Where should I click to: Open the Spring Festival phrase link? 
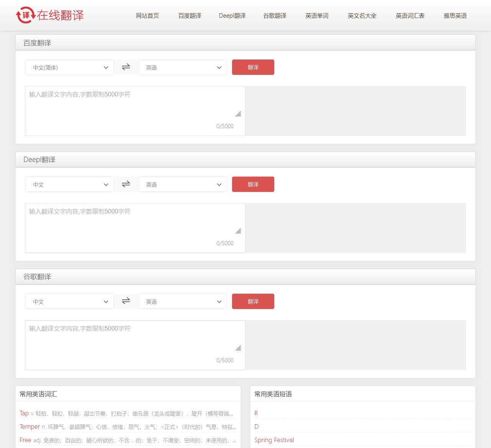[274, 440]
